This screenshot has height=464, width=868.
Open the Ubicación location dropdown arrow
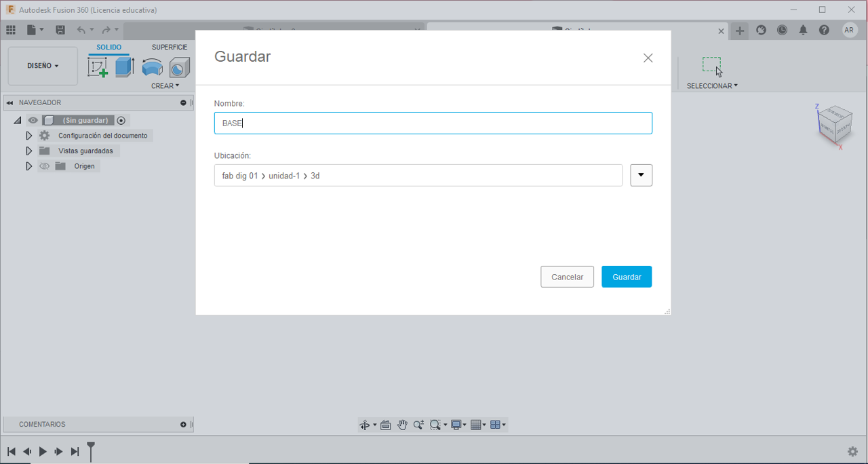click(641, 175)
